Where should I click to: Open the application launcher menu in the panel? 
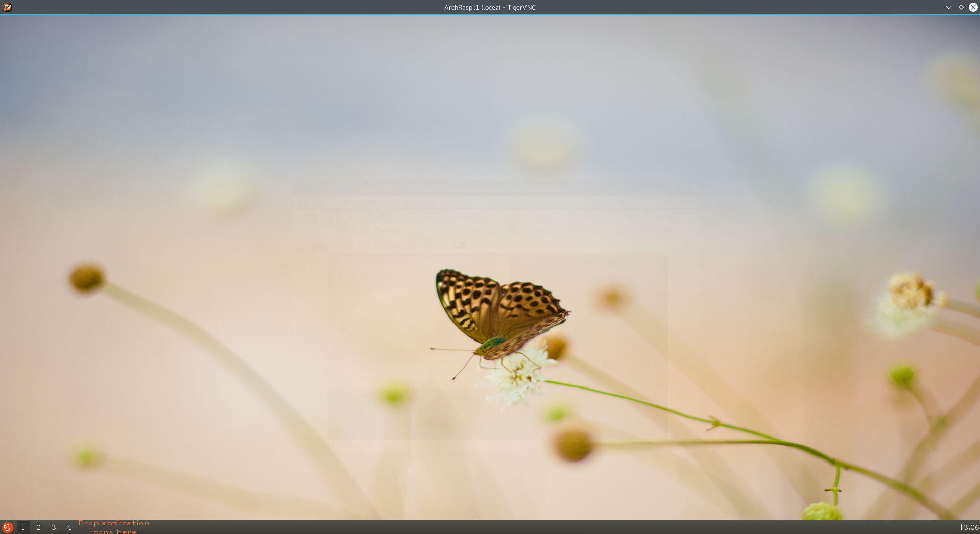pos(7,527)
